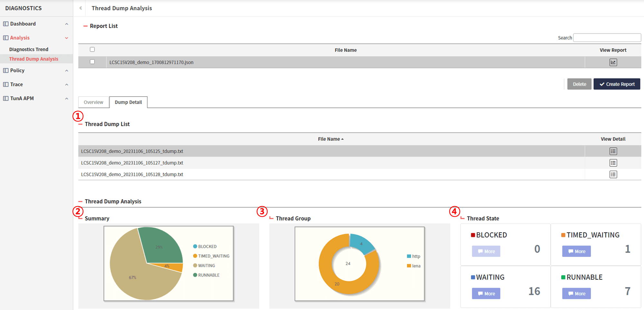
Task: Collapse the Report List section
Action: [x=85, y=26]
